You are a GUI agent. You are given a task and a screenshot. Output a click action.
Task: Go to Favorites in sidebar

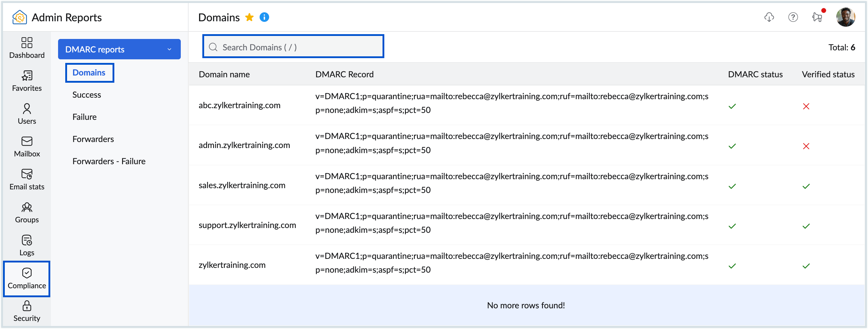(27, 81)
